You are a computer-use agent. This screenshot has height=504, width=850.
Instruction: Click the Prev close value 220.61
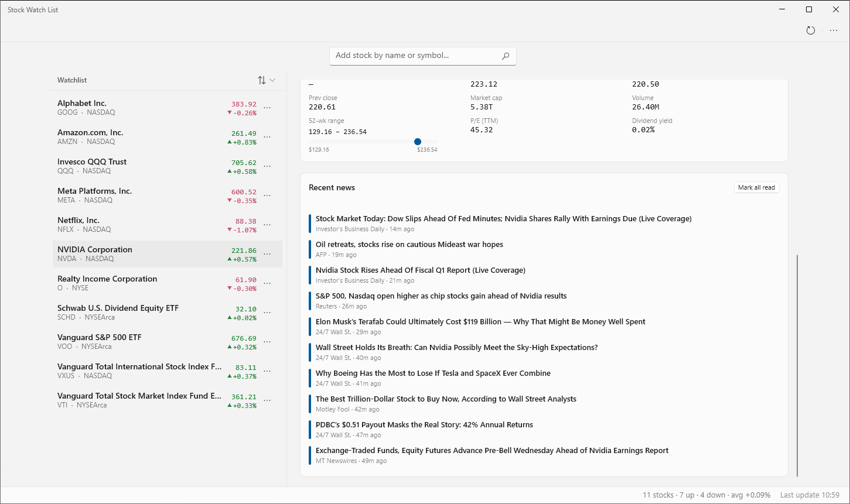(322, 107)
